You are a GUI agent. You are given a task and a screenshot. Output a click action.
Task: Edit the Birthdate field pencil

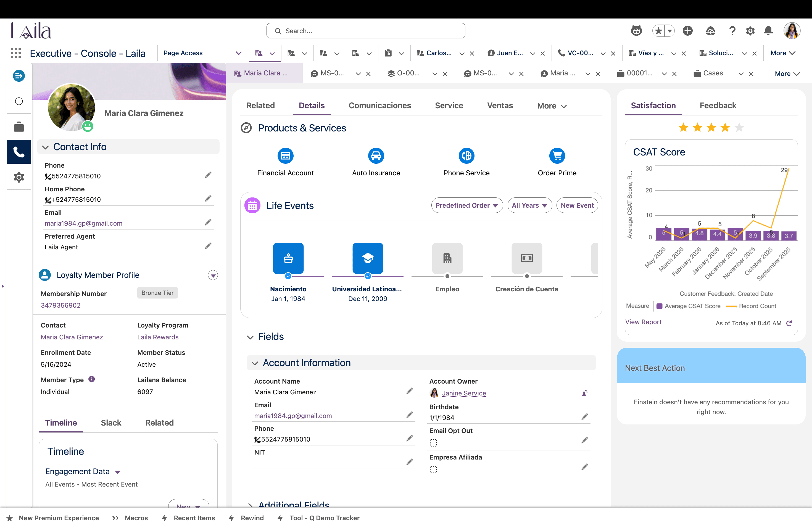[x=585, y=416]
